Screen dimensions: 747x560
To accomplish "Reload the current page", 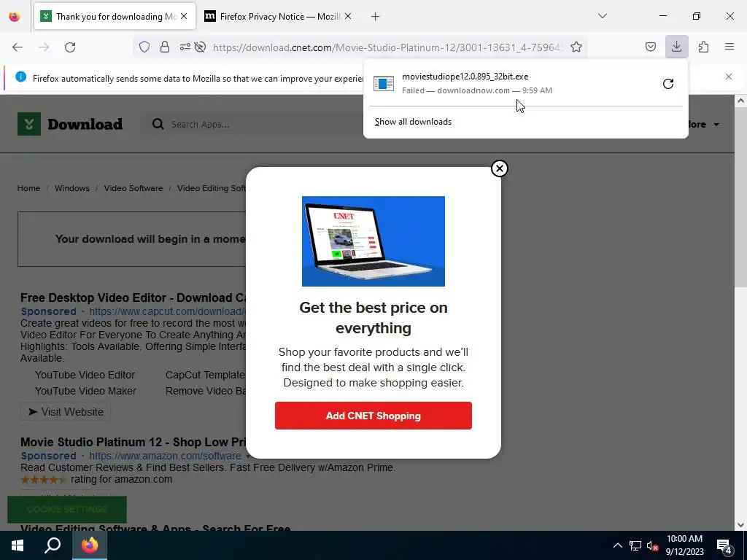I will 70,47.
